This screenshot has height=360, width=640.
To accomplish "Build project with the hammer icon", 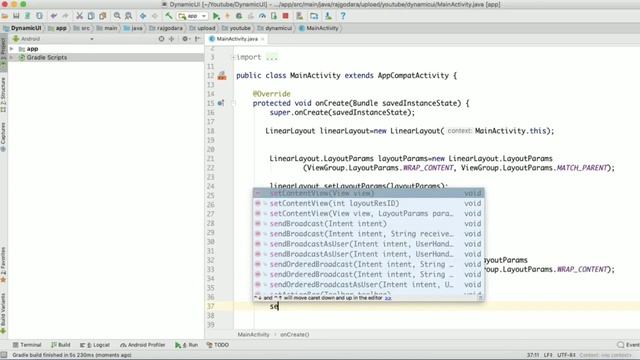I will click(x=169, y=16).
